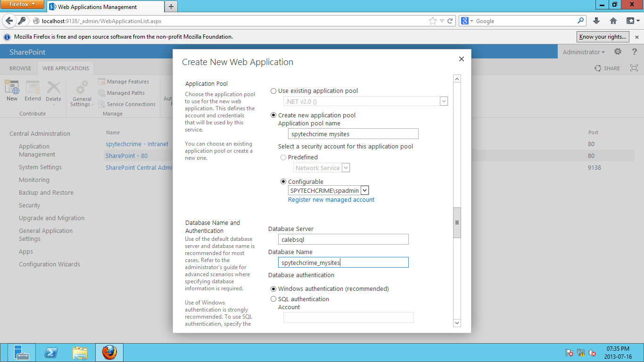644x362 pixels.
Task: Go back with the browser back arrow
Action: point(9,21)
